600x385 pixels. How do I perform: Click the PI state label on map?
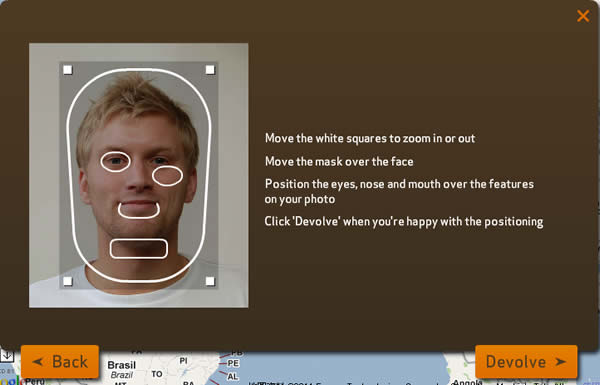tap(184, 361)
